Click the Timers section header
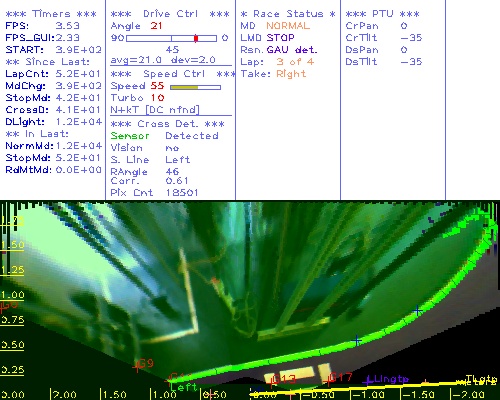Screen dimensions: 500x400 (x=51, y=14)
